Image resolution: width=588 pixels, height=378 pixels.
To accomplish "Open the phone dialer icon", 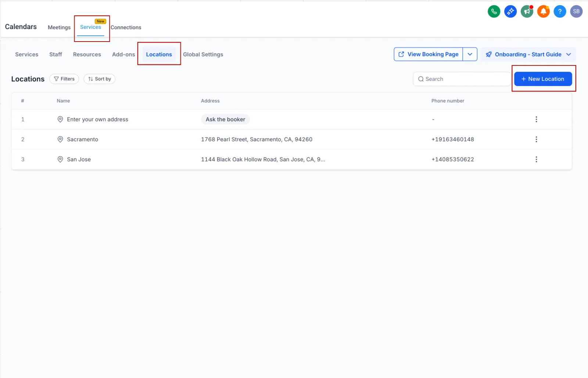I will click(494, 11).
